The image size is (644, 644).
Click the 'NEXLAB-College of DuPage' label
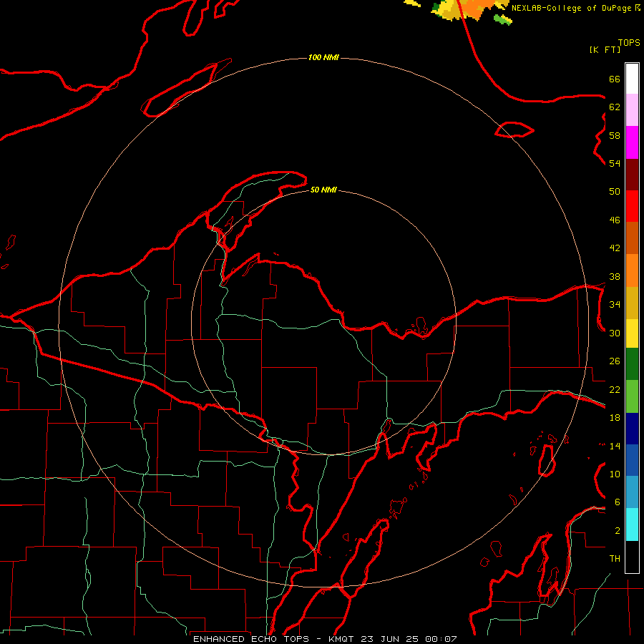point(571,8)
